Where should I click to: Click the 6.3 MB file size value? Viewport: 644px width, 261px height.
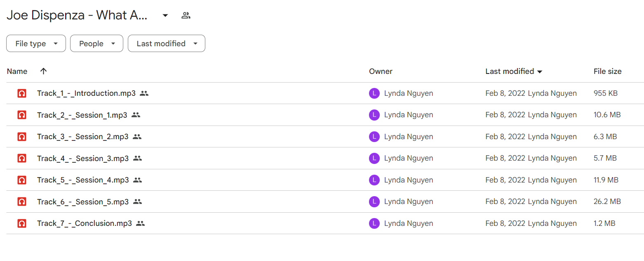click(x=605, y=137)
